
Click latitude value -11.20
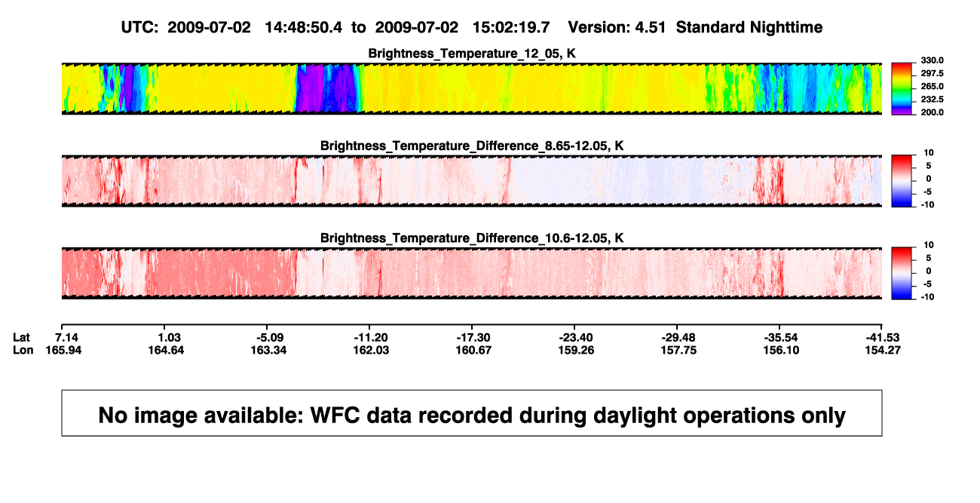[372, 337]
